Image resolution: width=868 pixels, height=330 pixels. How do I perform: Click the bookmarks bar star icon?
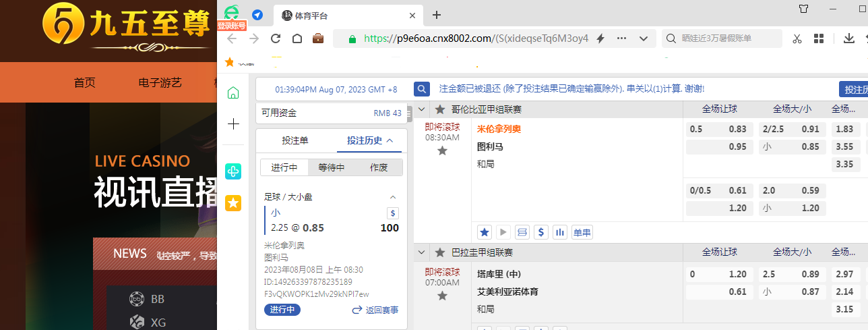pyautogui.click(x=229, y=62)
